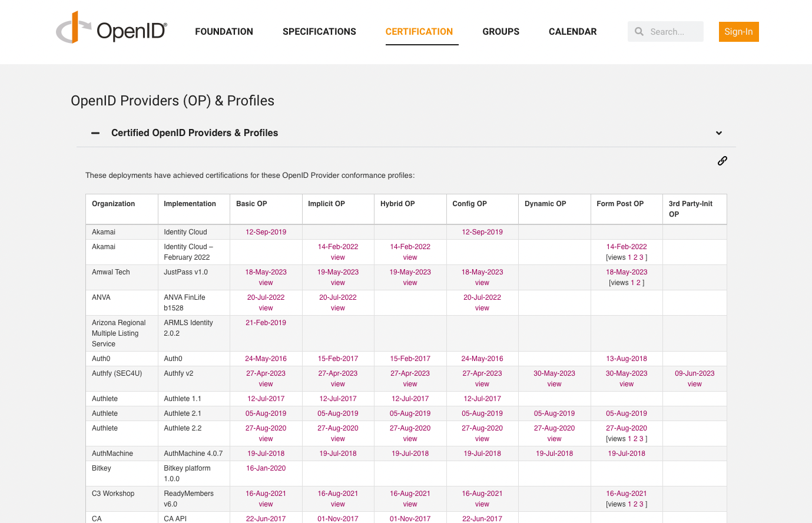Open Authlete 2.1 Dynamic OP 05-Aug-2019
Screen dimensions: 812x523
555,413
